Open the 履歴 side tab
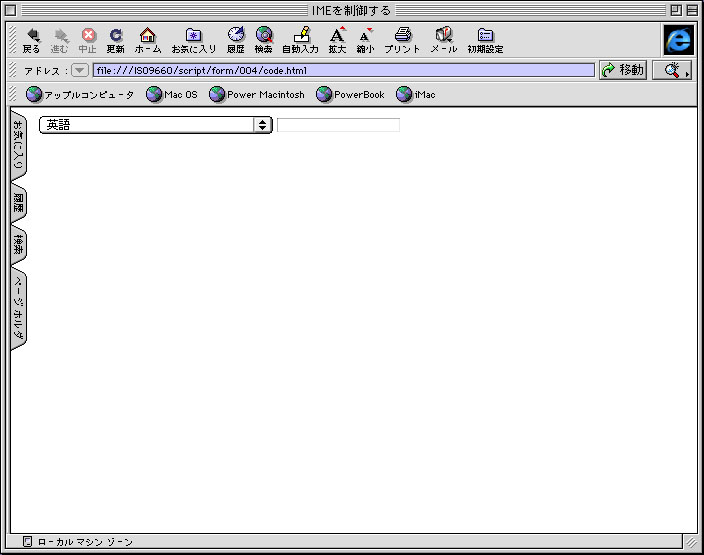The image size is (704, 555). pos(18,203)
